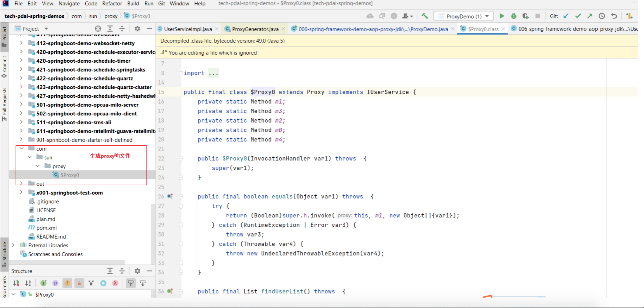This screenshot has width=644, height=308.
Task: Sort Structure alphabetically
Action: click(x=28, y=283)
